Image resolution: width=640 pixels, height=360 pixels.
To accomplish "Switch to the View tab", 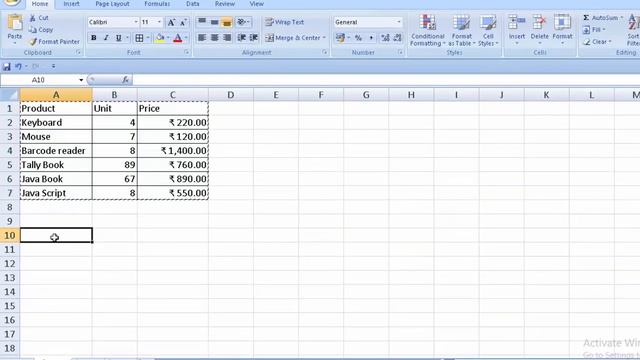I will pyautogui.click(x=256, y=4).
